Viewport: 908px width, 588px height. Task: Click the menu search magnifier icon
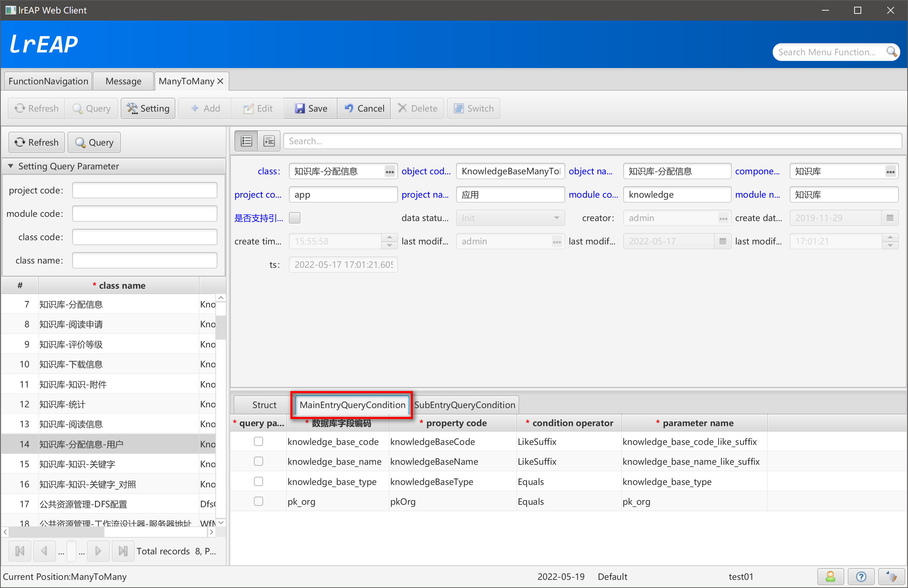[891, 52]
